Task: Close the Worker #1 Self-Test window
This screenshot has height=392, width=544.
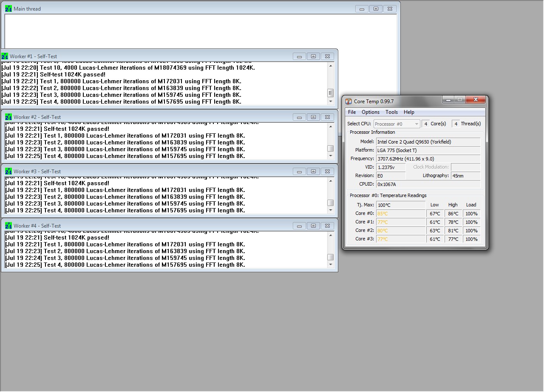Action: 327,56
